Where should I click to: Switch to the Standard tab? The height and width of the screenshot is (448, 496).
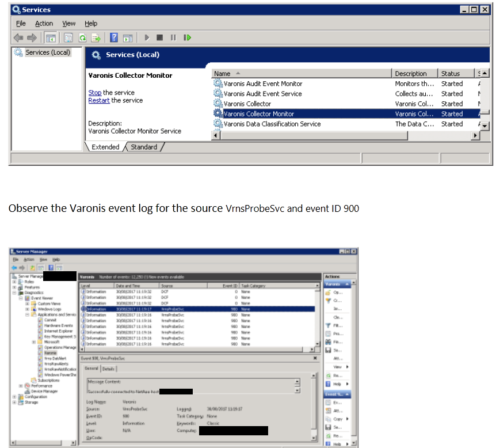tap(144, 147)
